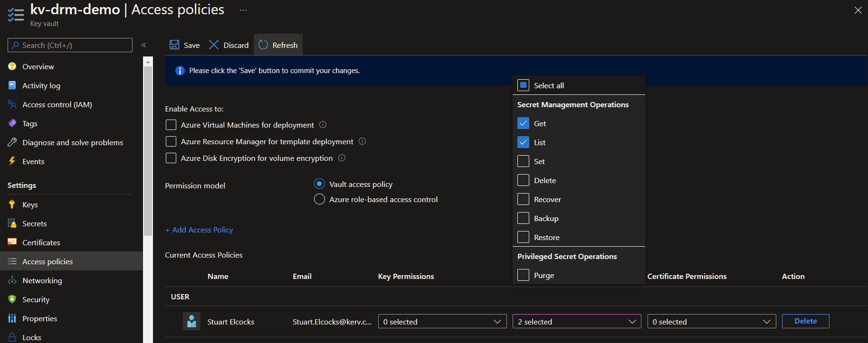This screenshot has width=868, height=343.
Task: Toggle the Select all checkbox
Action: (x=523, y=85)
